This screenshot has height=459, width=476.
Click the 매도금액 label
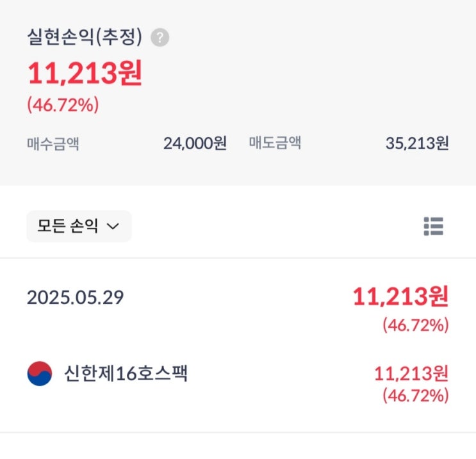(275, 143)
